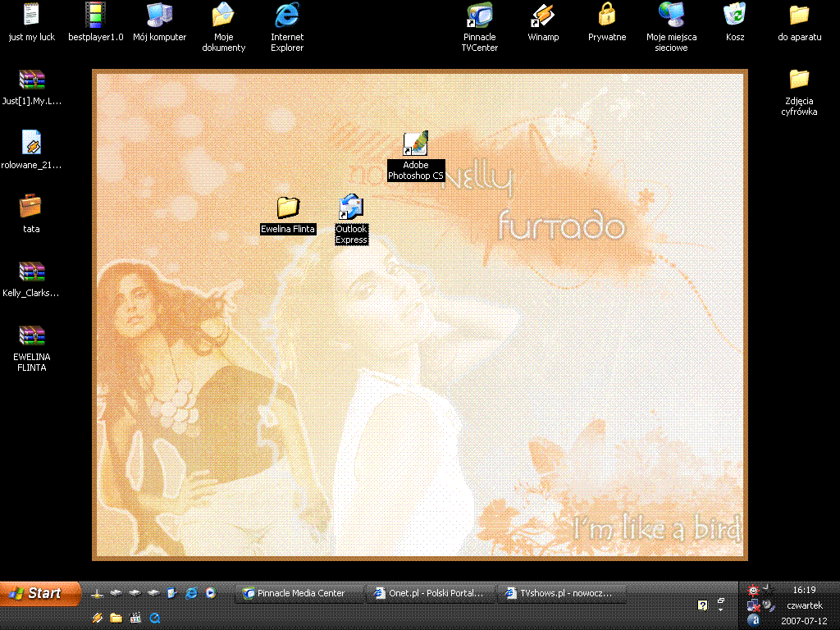This screenshot has width=840, height=630.
Task: Click the red smiley sun tray icon
Action: pyautogui.click(x=753, y=590)
